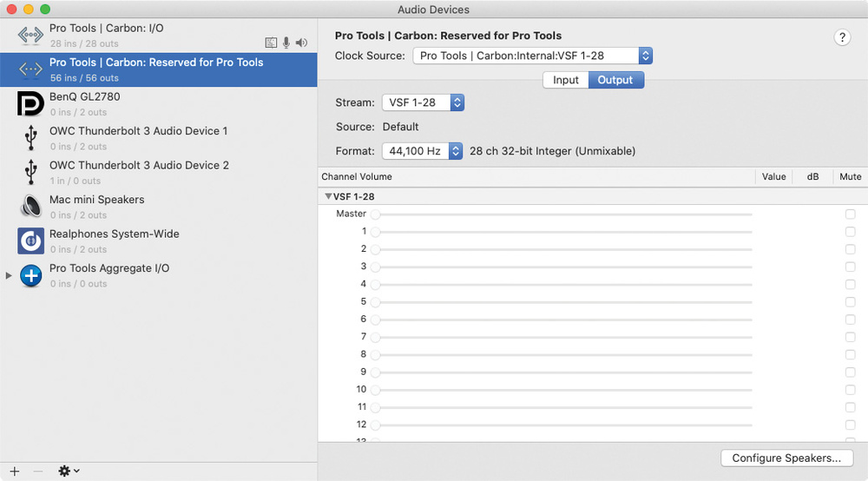Viewport: 868px width, 481px height.
Task: Click the alert sound indicator icon on Carbon I/O
Action: [271, 43]
